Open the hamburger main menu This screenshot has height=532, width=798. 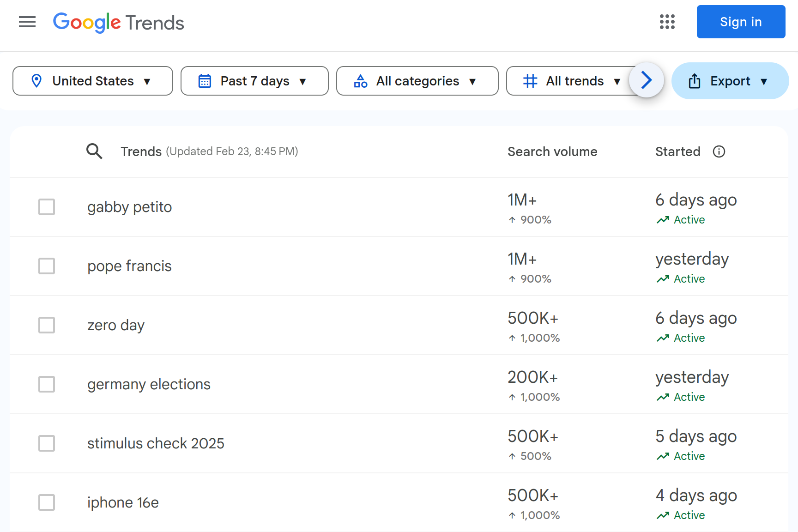(27, 22)
